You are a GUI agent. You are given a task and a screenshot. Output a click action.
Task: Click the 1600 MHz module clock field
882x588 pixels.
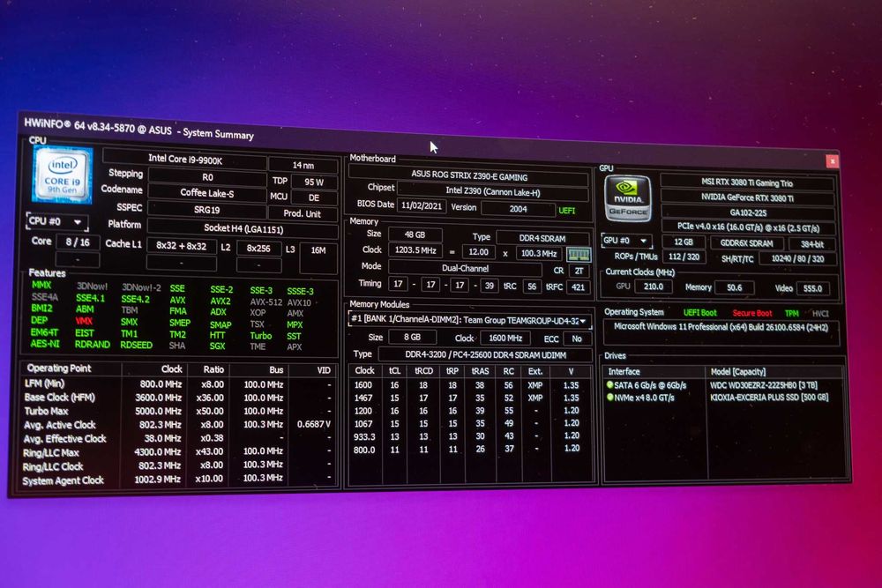505,338
